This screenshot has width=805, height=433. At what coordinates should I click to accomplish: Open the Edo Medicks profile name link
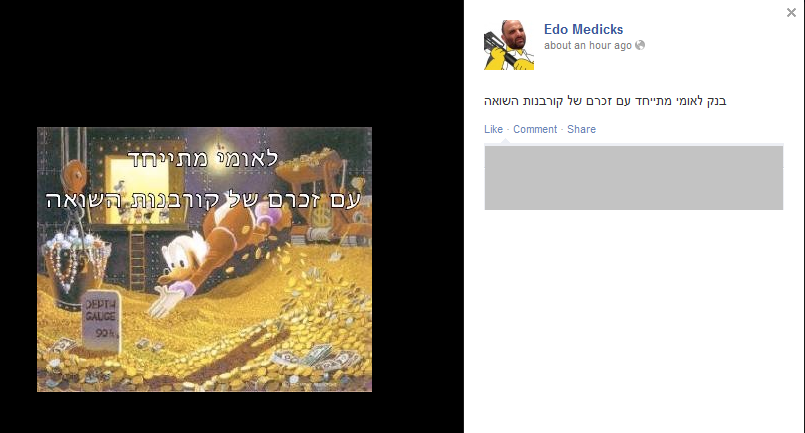[x=583, y=29]
